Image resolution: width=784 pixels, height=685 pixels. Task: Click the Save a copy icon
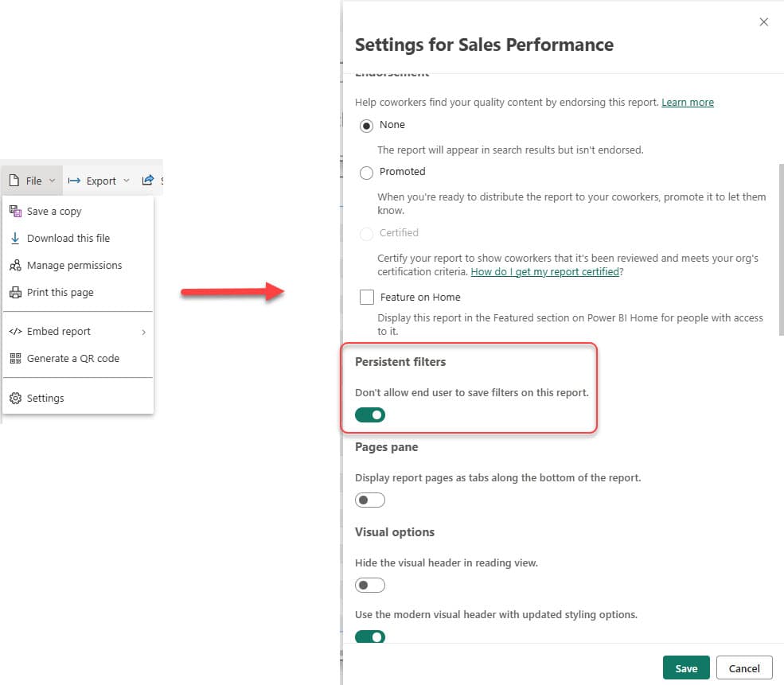click(x=15, y=211)
